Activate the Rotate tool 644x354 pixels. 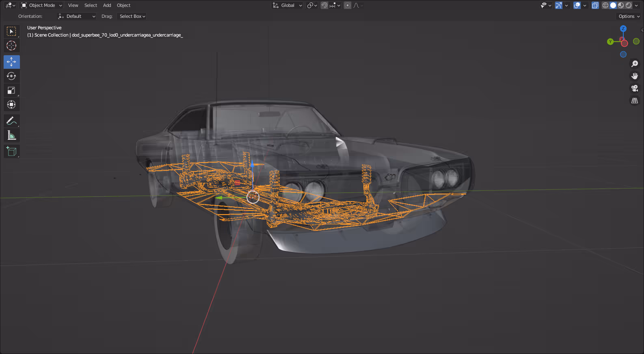(x=11, y=76)
